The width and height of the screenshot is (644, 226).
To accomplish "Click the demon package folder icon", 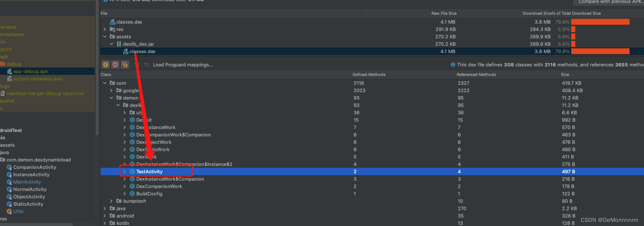I will pyautogui.click(x=119, y=98).
